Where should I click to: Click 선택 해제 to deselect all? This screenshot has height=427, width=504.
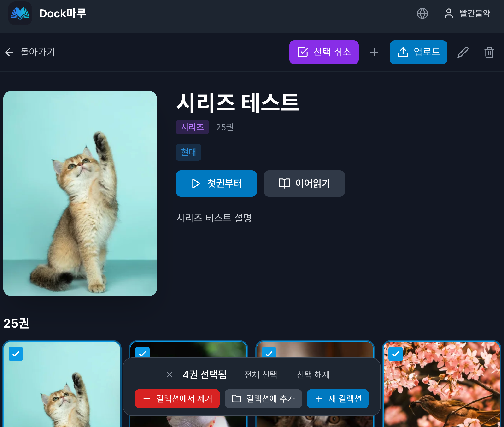click(313, 375)
